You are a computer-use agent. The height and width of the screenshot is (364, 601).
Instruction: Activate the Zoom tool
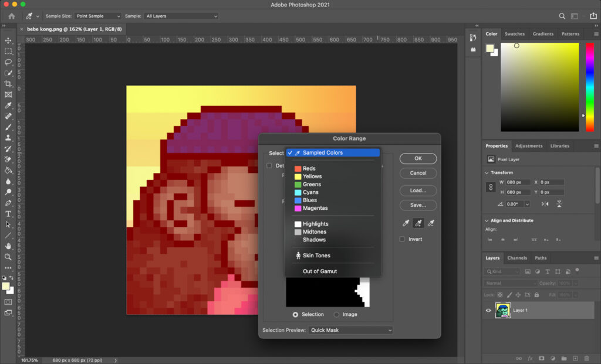(x=8, y=257)
